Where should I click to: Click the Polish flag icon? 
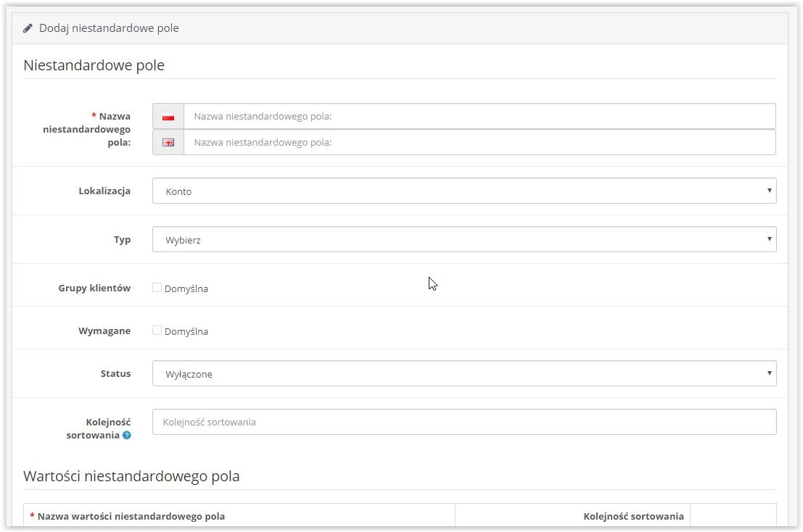[168, 117]
